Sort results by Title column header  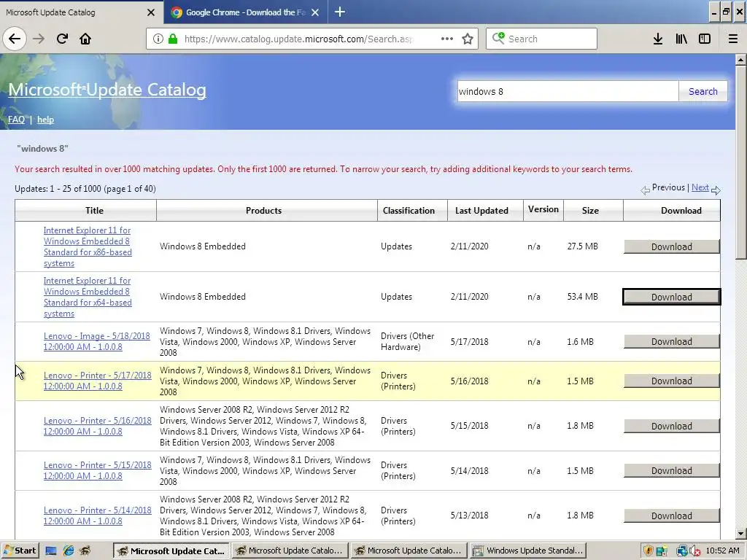(x=94, y=211)
